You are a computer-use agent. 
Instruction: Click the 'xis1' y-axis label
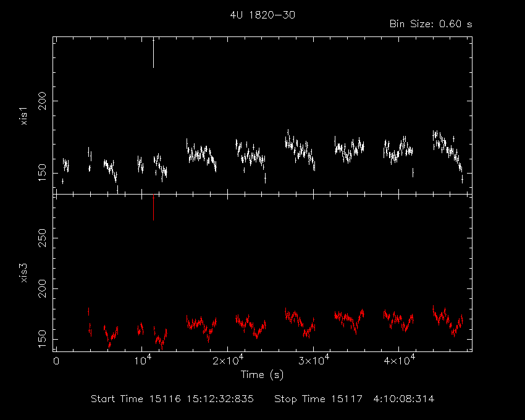pos(24,116)
